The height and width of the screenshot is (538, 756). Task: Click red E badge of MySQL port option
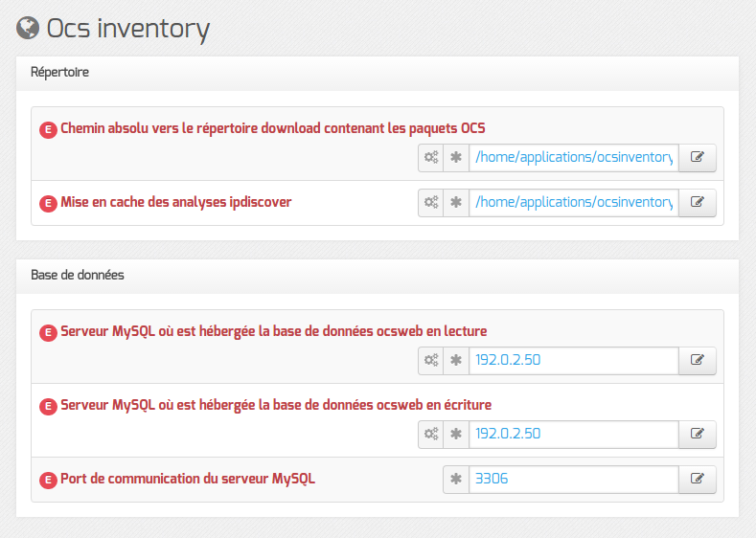click(48, 480)
